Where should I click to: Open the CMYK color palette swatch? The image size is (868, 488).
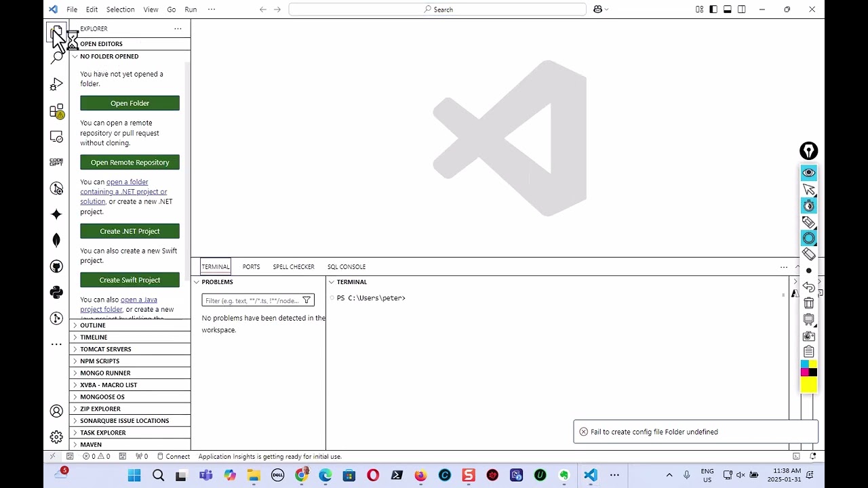pos(808,368)
